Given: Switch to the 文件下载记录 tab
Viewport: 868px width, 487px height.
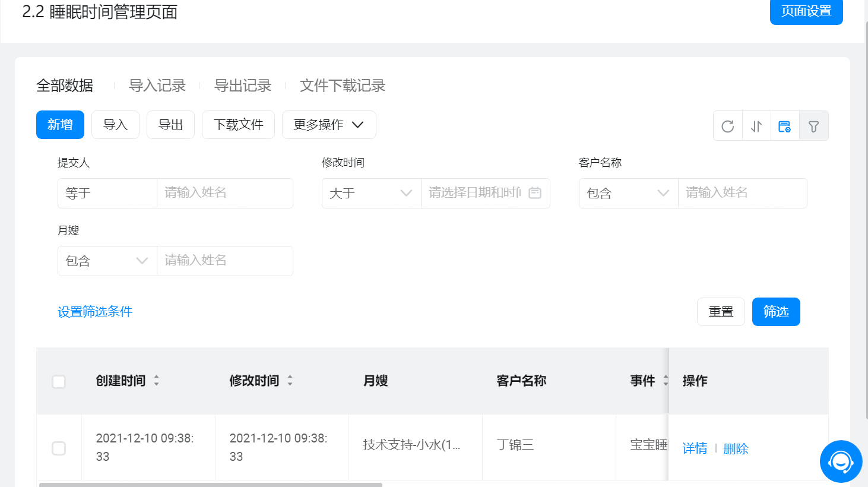Looking at the screenshot, I should click(343, 86).
